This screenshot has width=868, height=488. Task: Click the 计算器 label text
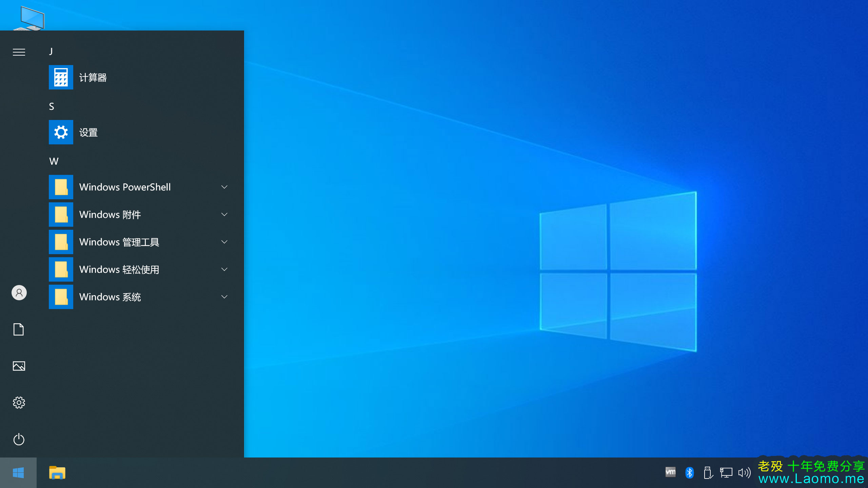click(93, 78)
